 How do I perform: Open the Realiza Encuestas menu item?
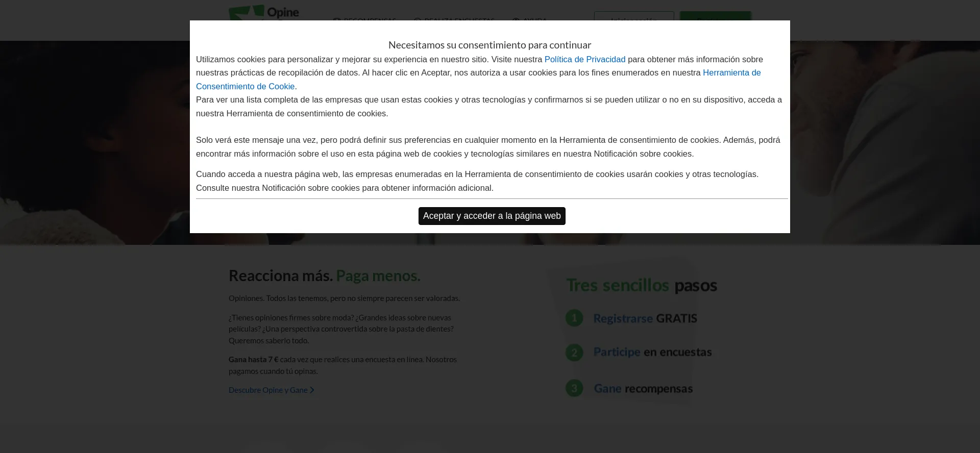[459, 20]
